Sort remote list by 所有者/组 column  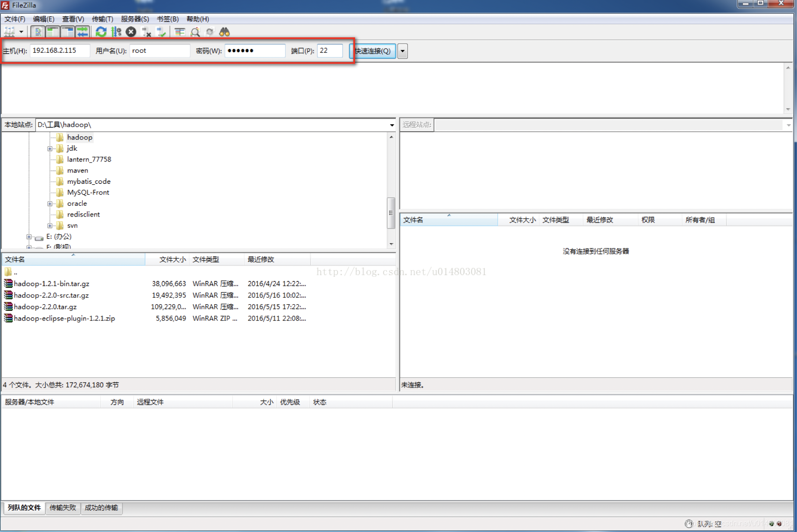tap(704, 220)
